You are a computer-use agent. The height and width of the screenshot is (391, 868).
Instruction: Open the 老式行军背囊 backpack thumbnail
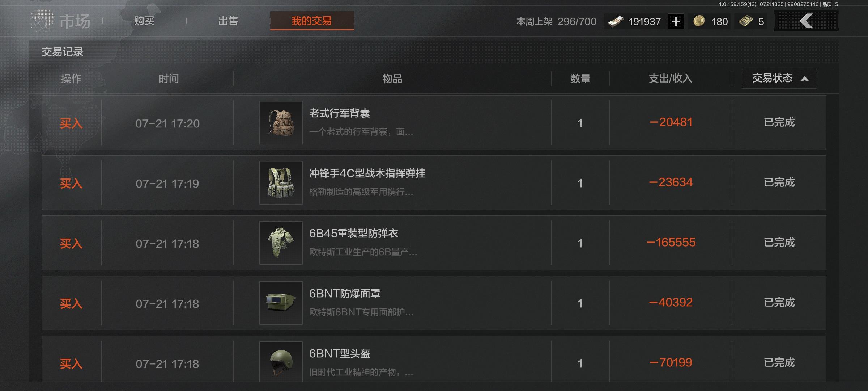tap(281, 123)
